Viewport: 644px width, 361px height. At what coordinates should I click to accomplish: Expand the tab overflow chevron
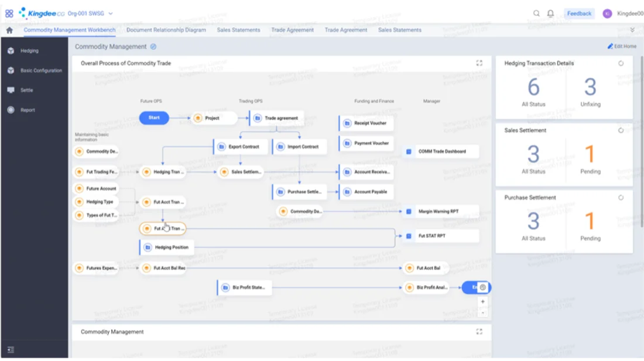pyautogui.click(x=632, y=30)
